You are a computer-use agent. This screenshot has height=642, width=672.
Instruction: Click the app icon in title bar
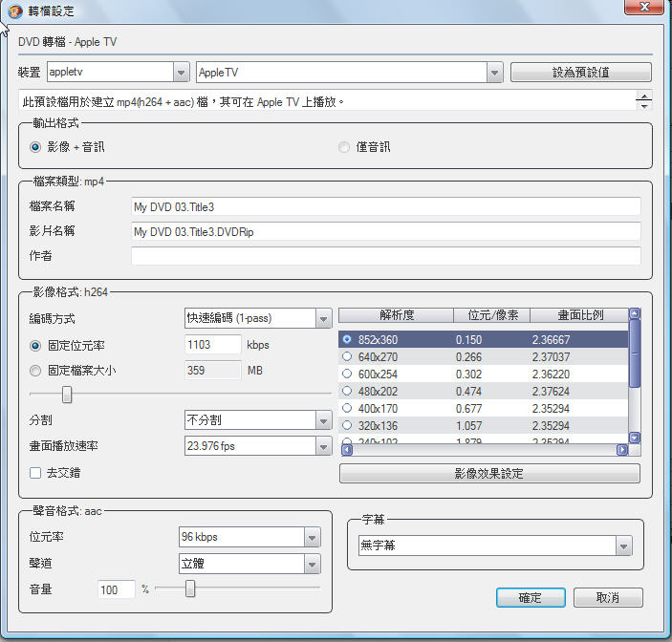point(16,11)
